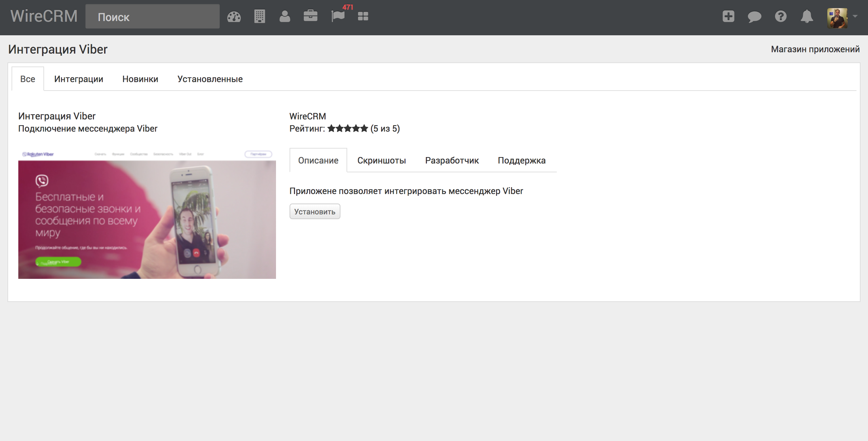This screenshot has height=441, width=868.
Task: Focus the Поиск search field
Action: (153, 16)
